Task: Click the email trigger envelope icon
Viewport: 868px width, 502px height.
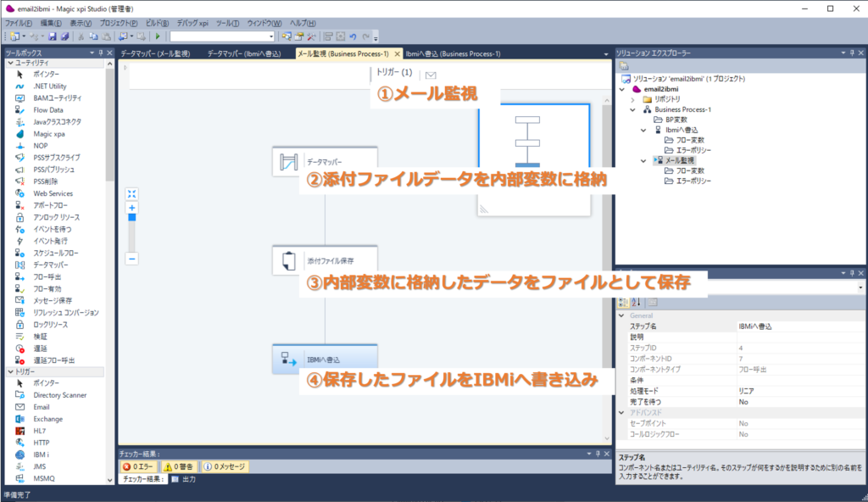Action: pos(431,75)
